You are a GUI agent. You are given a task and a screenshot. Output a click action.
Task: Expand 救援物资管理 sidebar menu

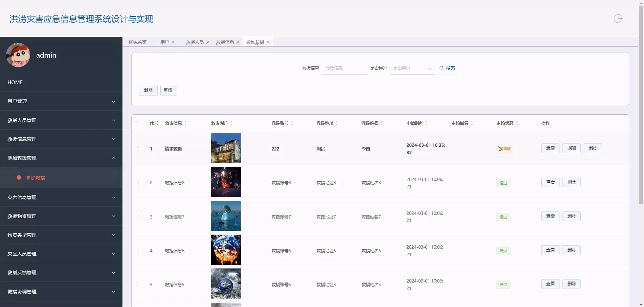[61, 216]
